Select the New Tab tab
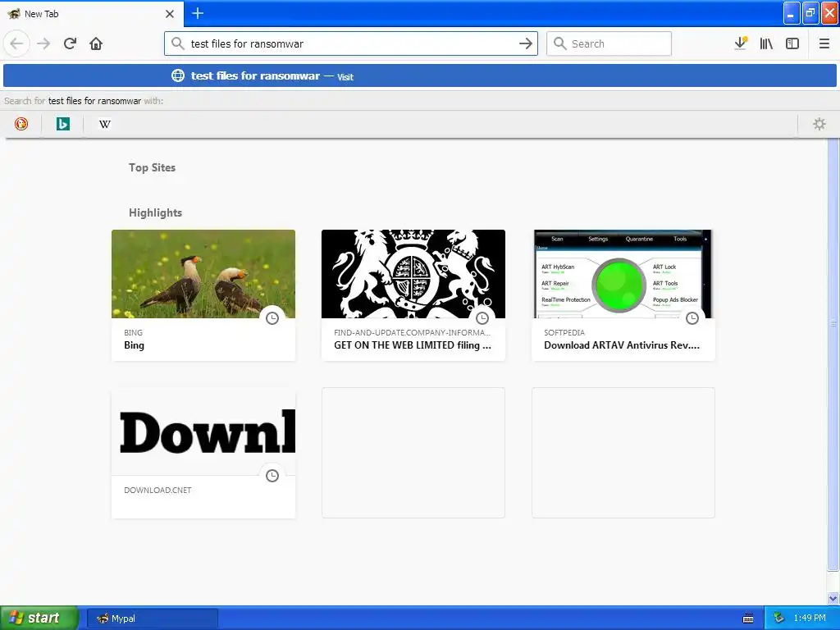 (92, 14)
